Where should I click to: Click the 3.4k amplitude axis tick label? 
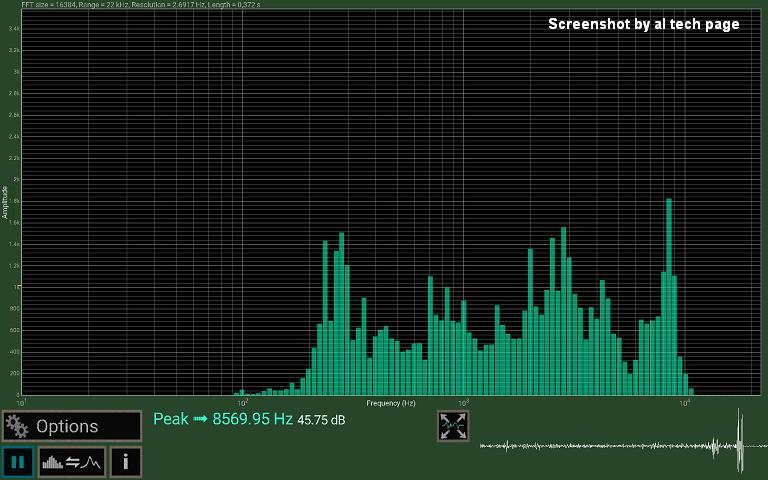coord(14,29)
